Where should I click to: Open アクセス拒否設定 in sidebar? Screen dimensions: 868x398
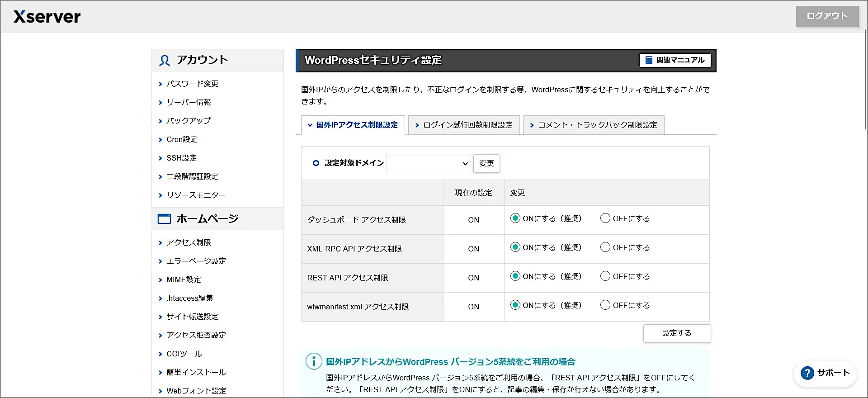pyautogui.click(x=196, y=335)
